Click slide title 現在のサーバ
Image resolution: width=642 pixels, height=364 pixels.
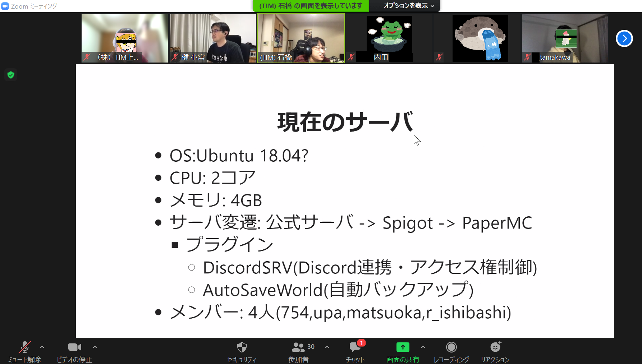[x=345, y=122]
